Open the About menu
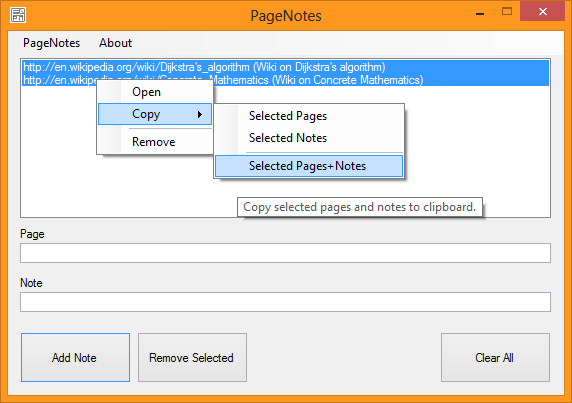 (x=115, y=43)
